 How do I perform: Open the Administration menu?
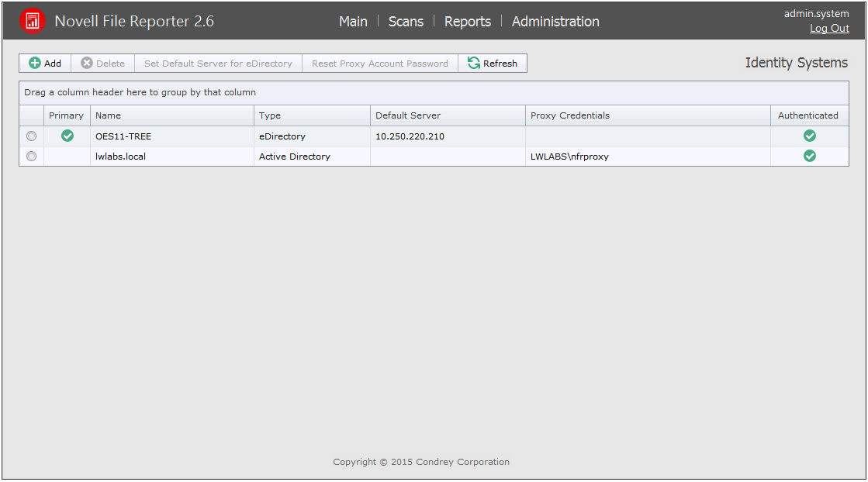[555, 22]
